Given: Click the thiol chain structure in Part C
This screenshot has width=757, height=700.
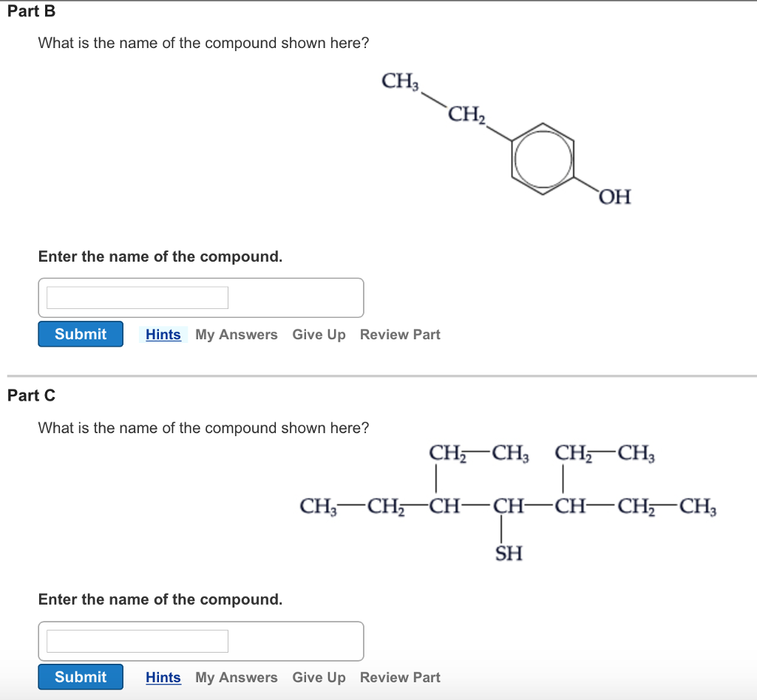Looking at the screenshot, I should click(x=507, y=507).
